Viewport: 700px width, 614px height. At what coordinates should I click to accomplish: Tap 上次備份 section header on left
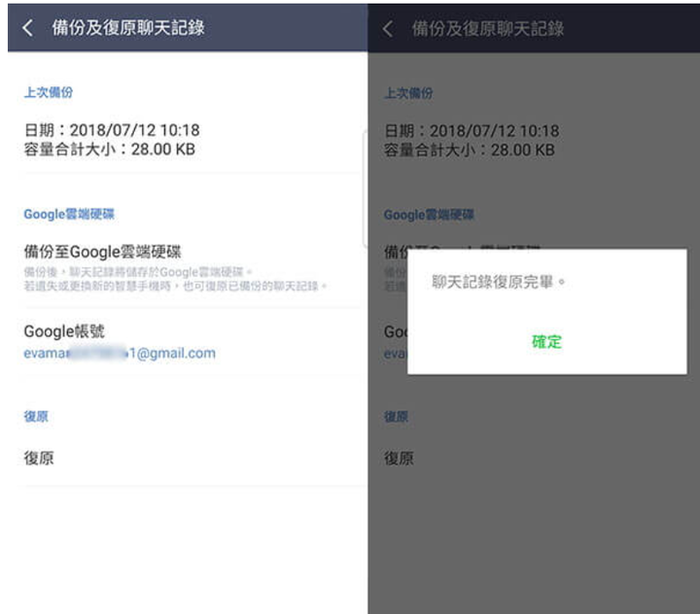pyautogui.click(x=49, y=92)
